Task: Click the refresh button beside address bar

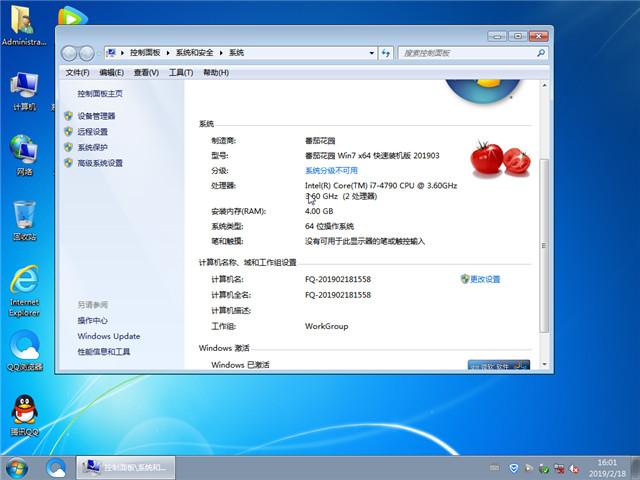Action: pos(386,53)
